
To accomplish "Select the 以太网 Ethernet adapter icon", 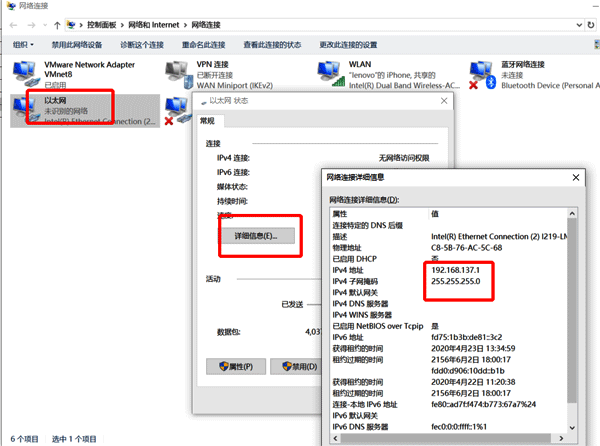I will coord(24,107).
